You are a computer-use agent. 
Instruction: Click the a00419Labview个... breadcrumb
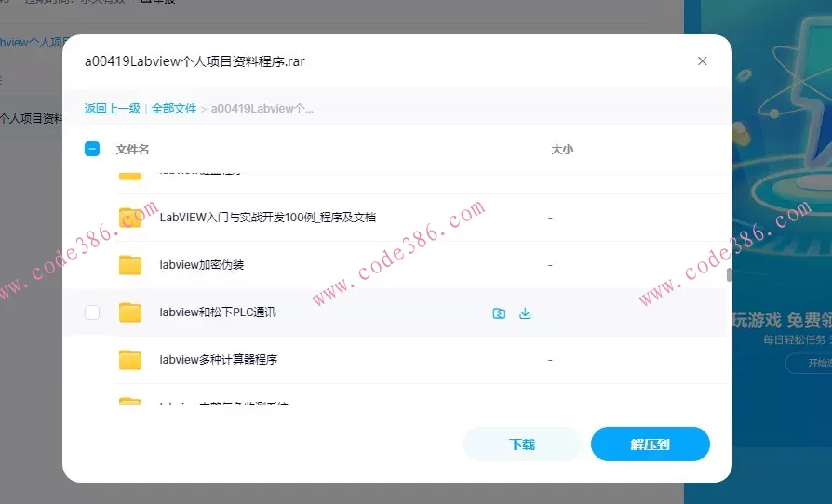[262, 109]
